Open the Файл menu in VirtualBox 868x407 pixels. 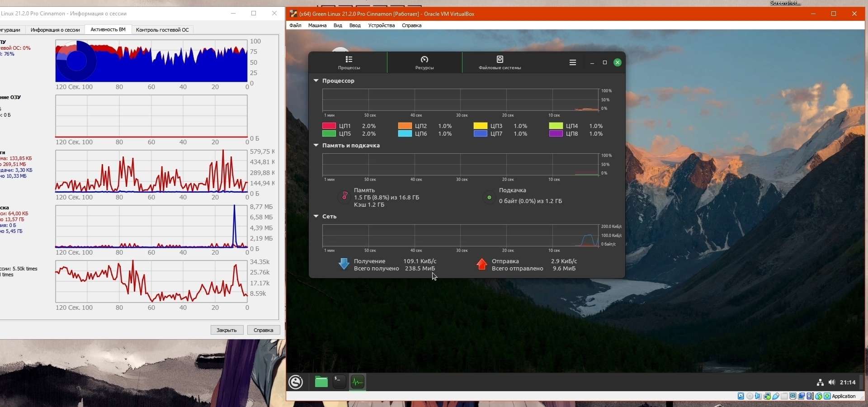coord(296,25)
